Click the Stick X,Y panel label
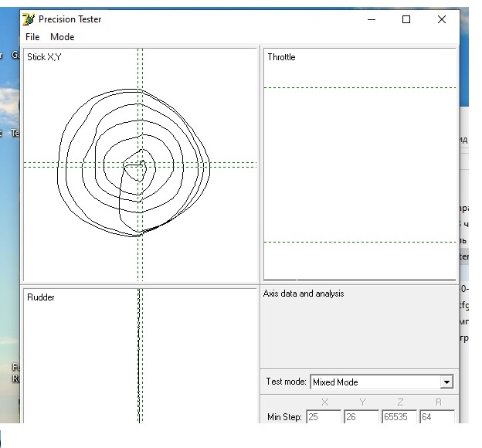This screenshot has width=482, height=448. (x=44, y=57)
